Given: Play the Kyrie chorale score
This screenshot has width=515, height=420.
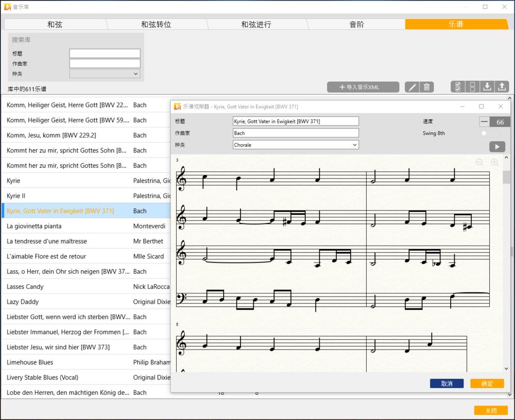Looking at the screenshot, I should coord(496,147).
